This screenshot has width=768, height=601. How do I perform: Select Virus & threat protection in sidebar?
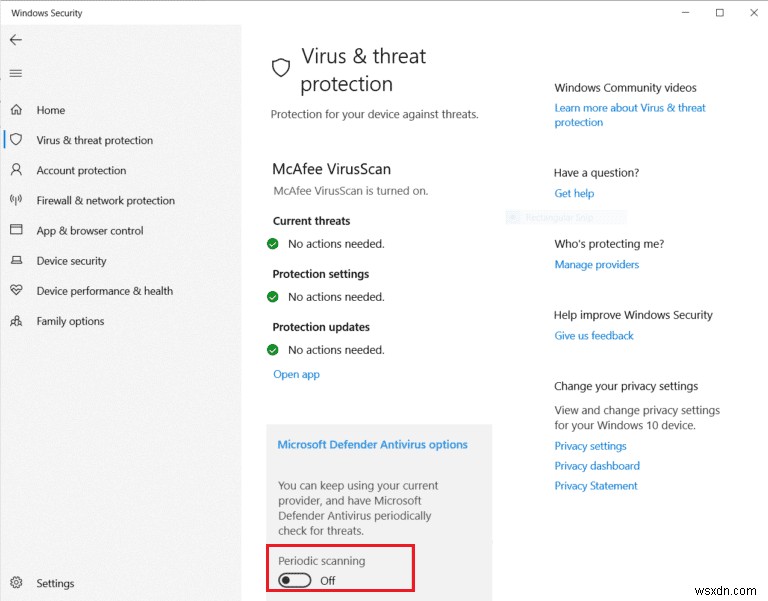tap(94, 141)
